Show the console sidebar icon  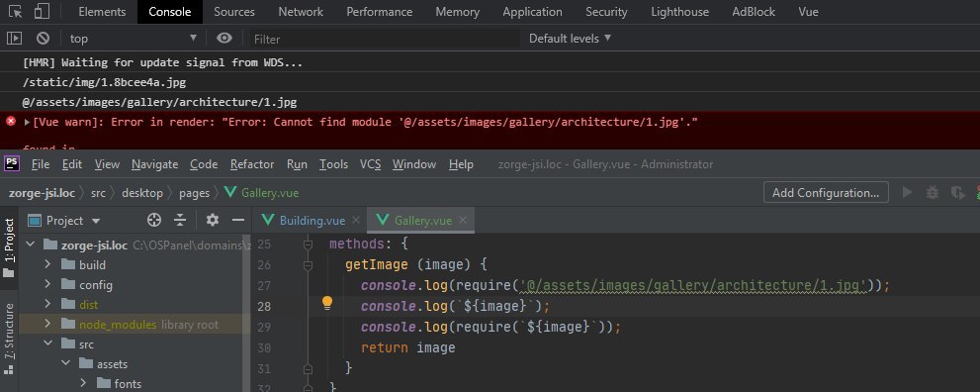[15, 39]
